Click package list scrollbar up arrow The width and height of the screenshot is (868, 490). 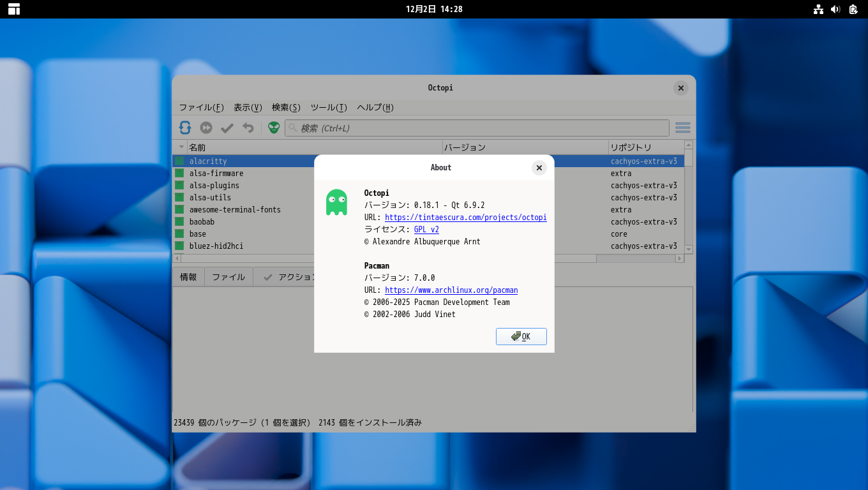tap(689, 145)
